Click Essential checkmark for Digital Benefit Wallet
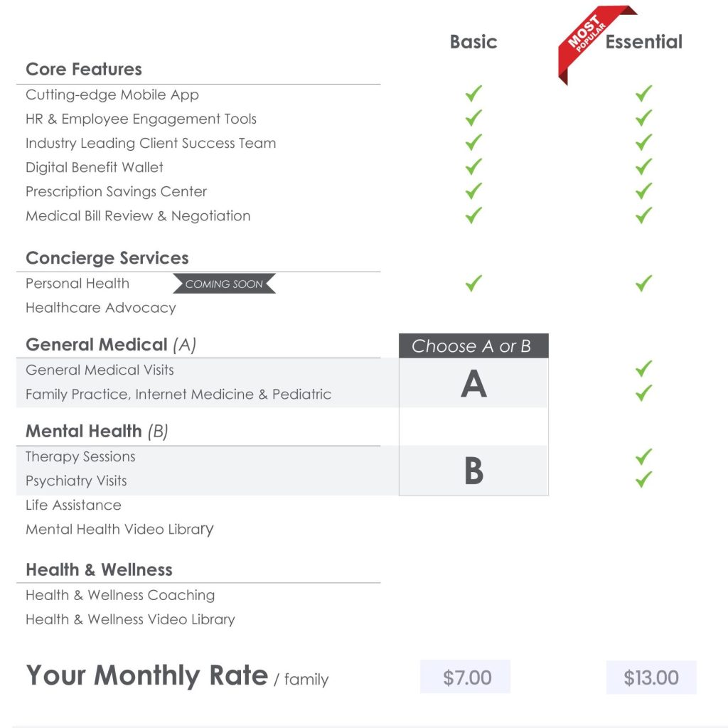 click(643, 166)
